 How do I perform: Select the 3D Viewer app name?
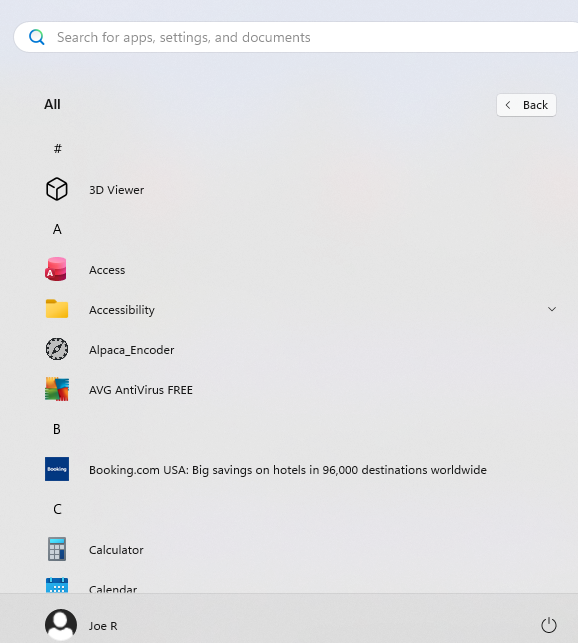117,190
